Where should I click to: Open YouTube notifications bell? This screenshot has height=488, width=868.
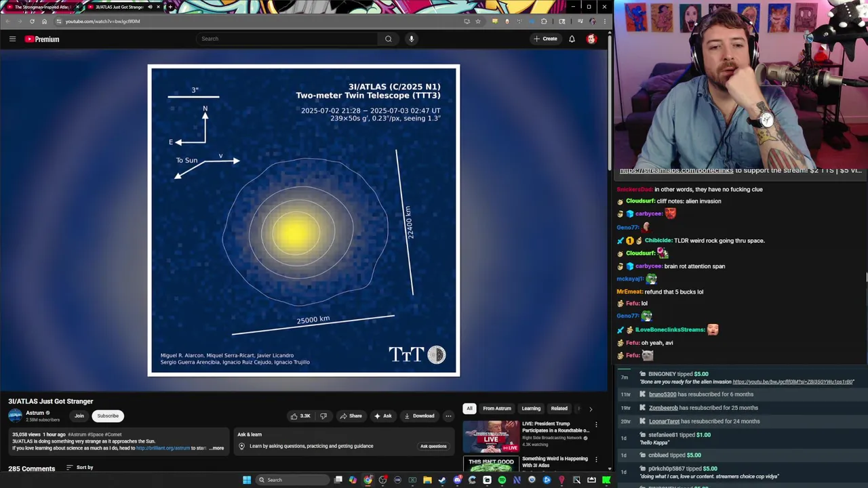coord(572,39)
